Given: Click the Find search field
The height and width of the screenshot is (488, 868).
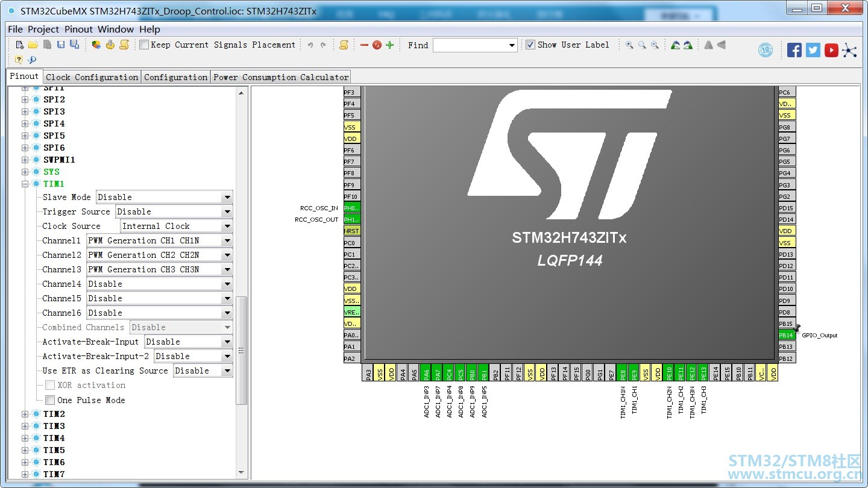Looking at the screenshot, I should (475, 45).
